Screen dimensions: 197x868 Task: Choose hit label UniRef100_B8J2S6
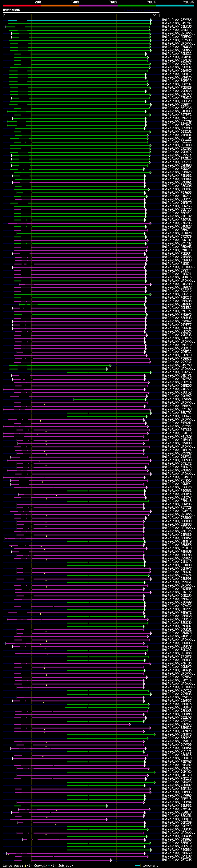[x=177, y=372]
